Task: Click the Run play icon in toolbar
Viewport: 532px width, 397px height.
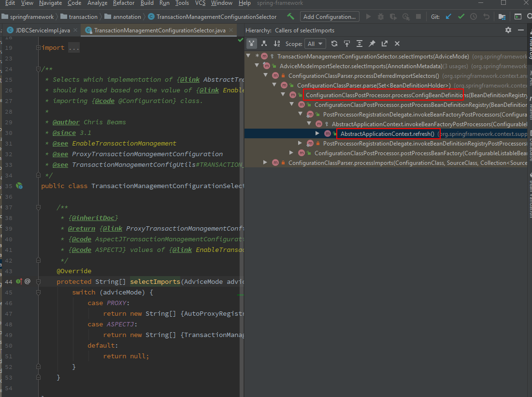Action: point(368,16)
